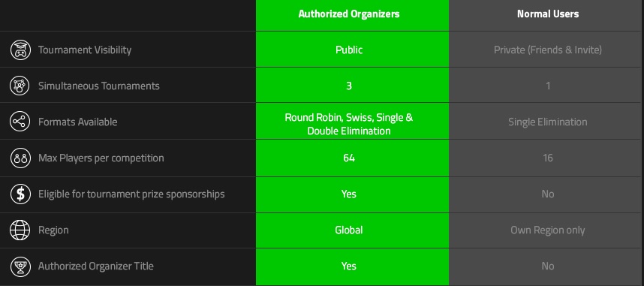This screenshot has height=286, width=644.
Task: Click the Private (Friends & Invite) cell
Action: click(548, 50)
